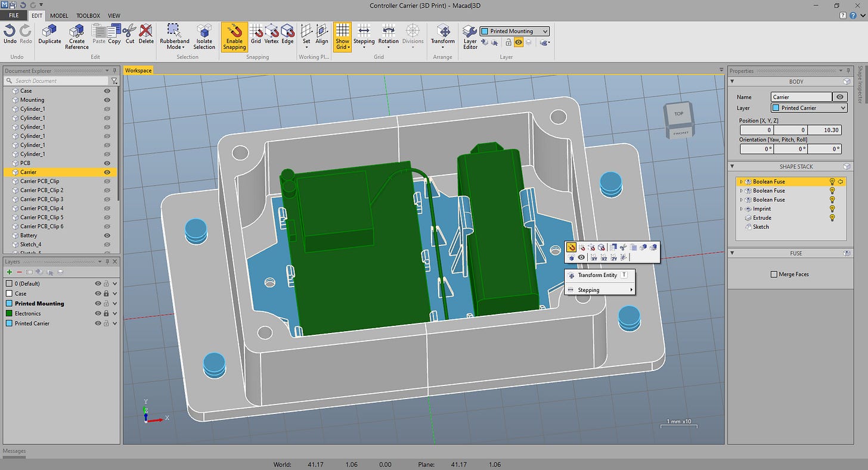
Task: Choose Transform Entity from context menu
Action: (597, 275)
